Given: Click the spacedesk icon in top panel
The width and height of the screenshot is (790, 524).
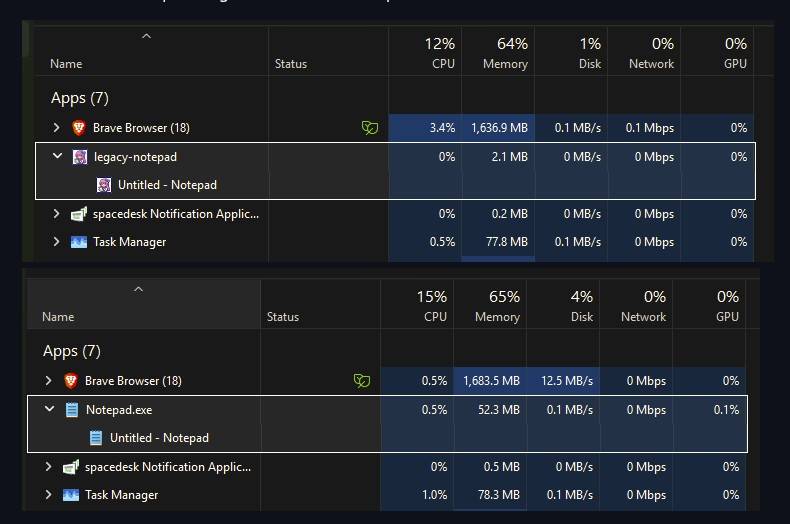Looking at the screenshot, I should coord(79,214).
